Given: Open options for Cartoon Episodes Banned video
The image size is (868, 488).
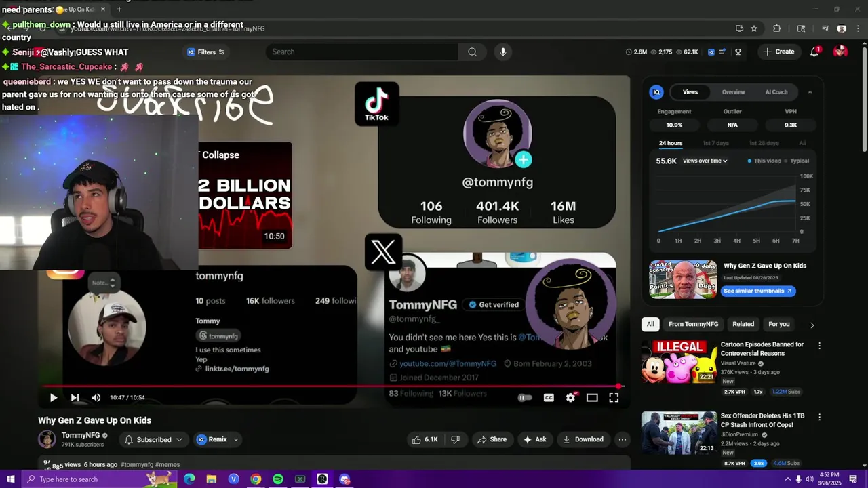Looking at the screenshot, I should (x=819, y=346).
